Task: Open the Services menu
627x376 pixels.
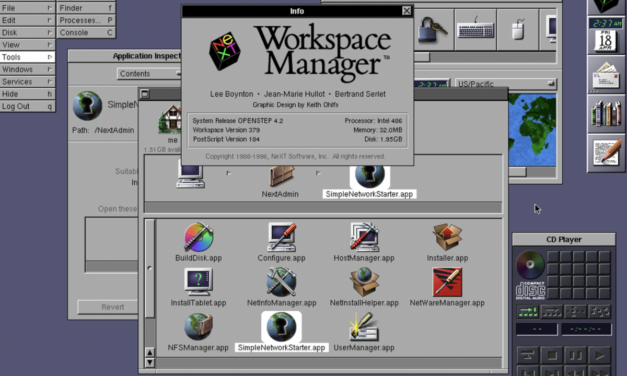Action: click(x=27, y=82)
